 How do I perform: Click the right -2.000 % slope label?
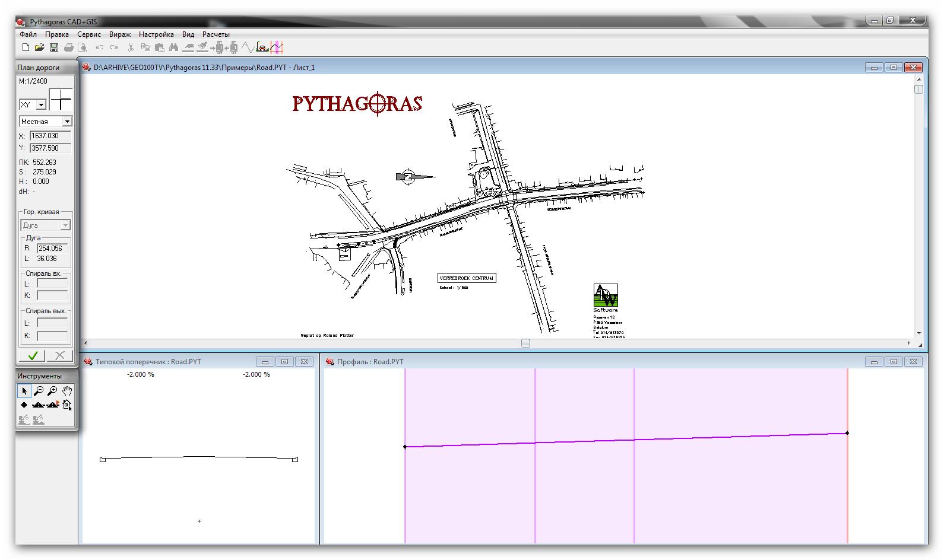(x=256, y=374)
